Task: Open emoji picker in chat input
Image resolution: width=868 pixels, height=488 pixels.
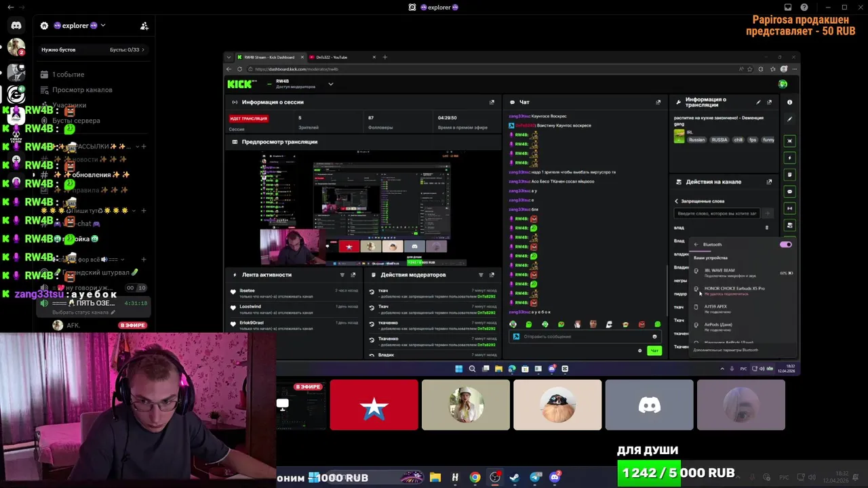Action: click(654, 337)
